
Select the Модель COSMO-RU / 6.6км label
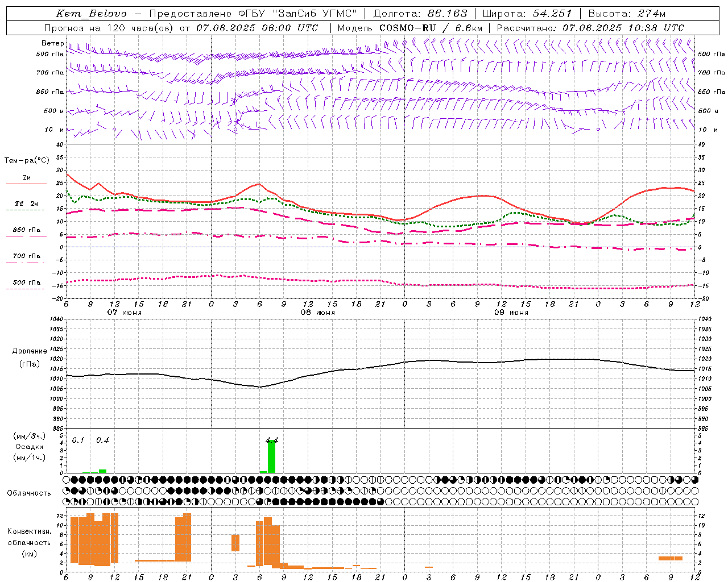click(410, 28)
